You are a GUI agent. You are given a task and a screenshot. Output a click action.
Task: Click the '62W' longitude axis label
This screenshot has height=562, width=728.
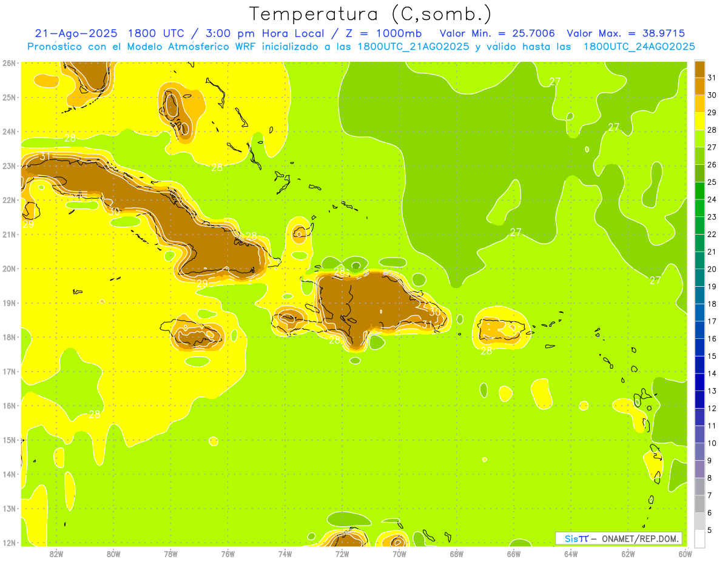coord(628,554)
